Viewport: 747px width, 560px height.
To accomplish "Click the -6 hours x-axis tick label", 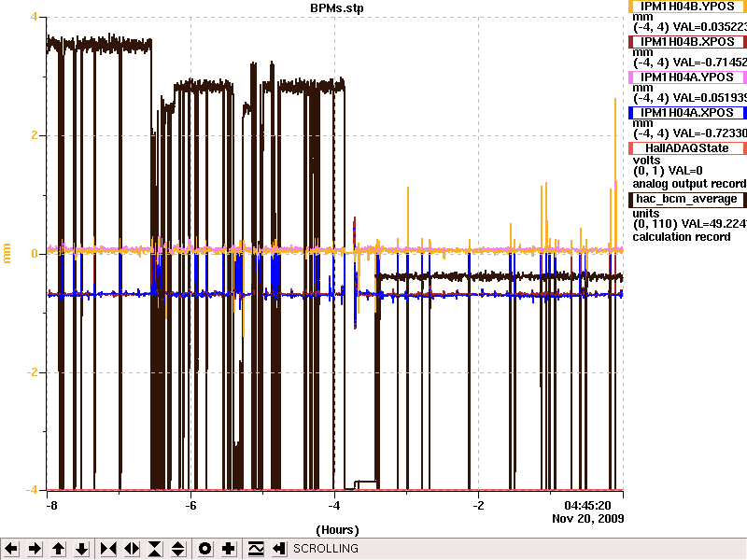I will click(190, 505).
